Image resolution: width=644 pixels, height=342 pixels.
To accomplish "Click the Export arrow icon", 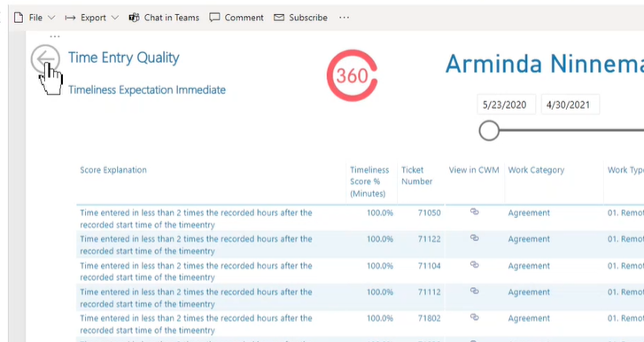I will pyautogui.click(x=70, y=18).
